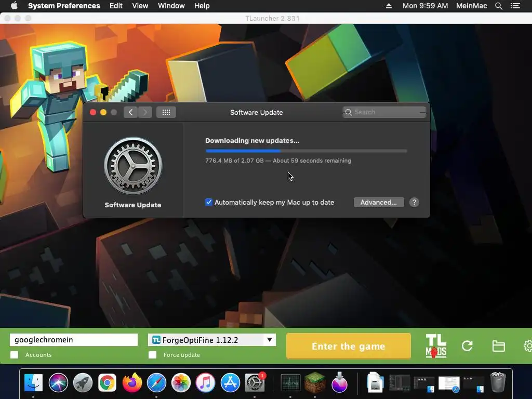Viewport: 532px width, 399px height.
Task: Open Activity Monitor from the dock
Action: pyautogui.click(x=290, y=383)
